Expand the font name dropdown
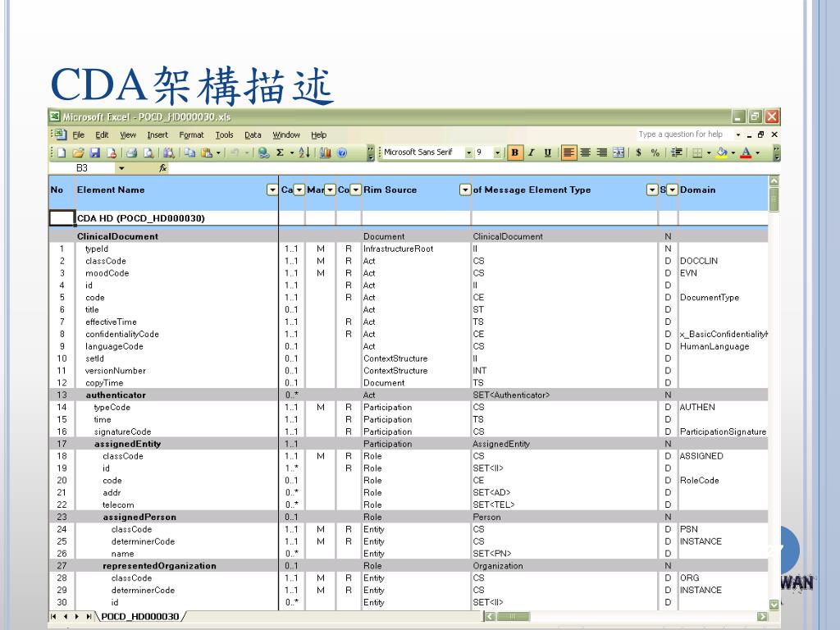Screen dimensions: 840x630 [x=468, y=153]
